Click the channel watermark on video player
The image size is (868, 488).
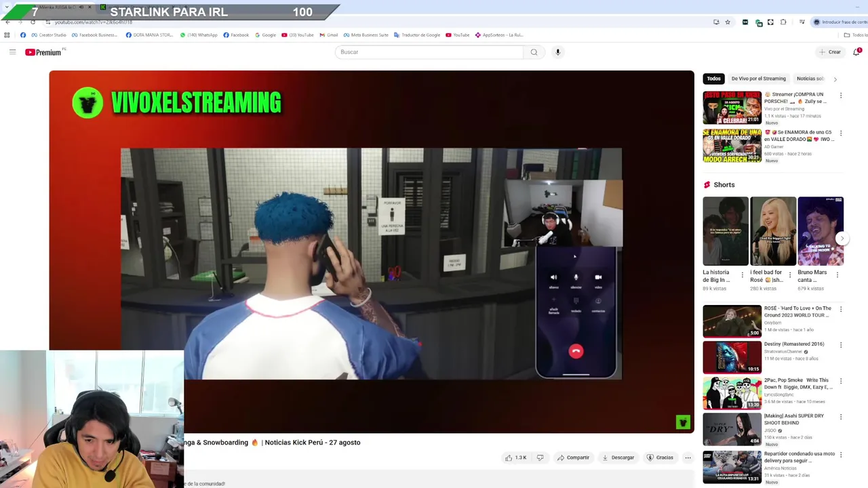coord(683,422)
